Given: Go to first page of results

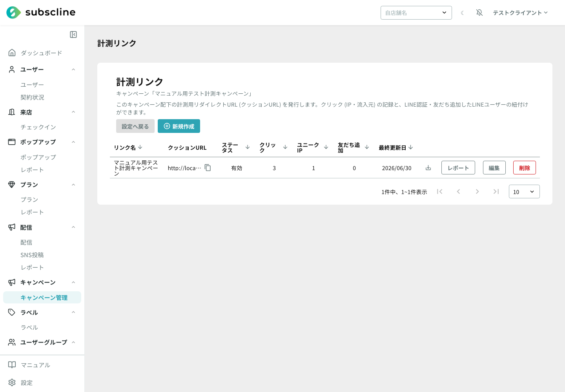Looking at the screenshot, I should pos(440,191).
